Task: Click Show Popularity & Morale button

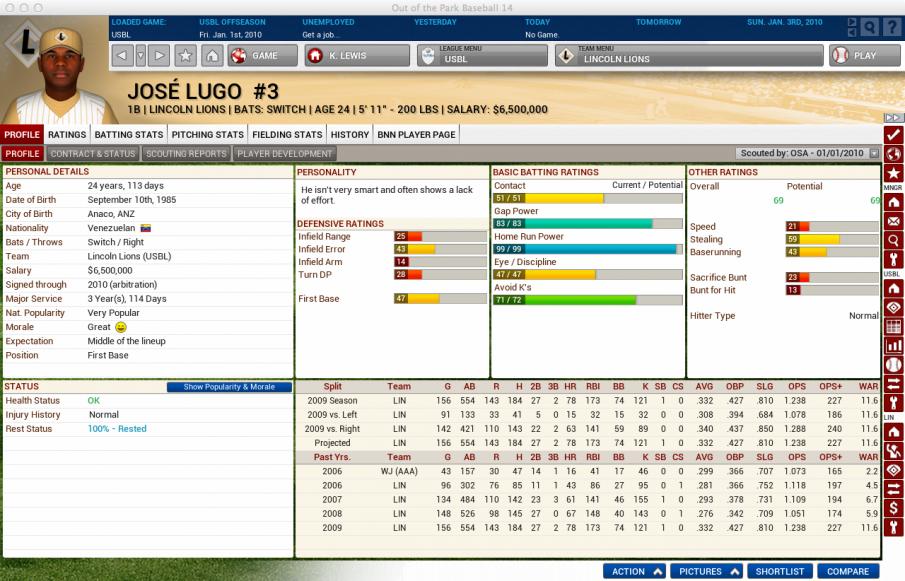Action: pos(229,387)
